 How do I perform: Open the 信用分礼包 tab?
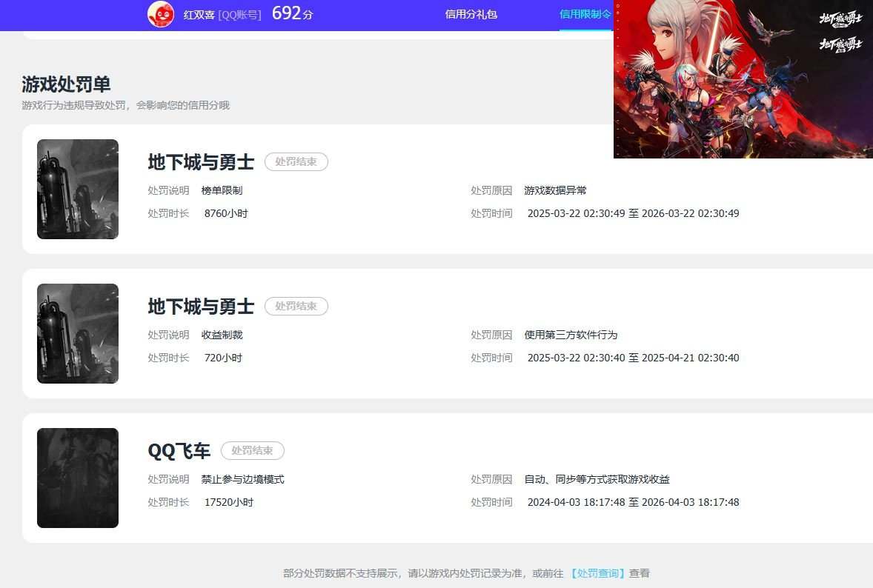(x=471, y=15)
